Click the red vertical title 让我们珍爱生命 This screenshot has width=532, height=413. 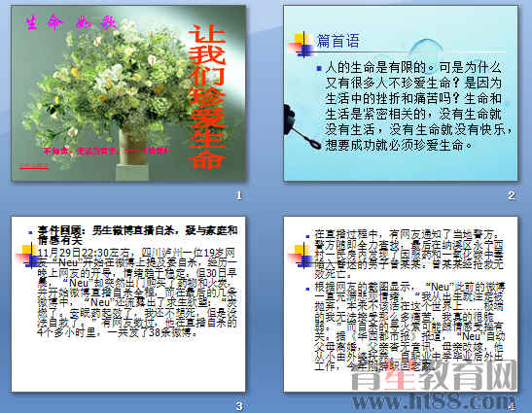[x=207, y=97]
